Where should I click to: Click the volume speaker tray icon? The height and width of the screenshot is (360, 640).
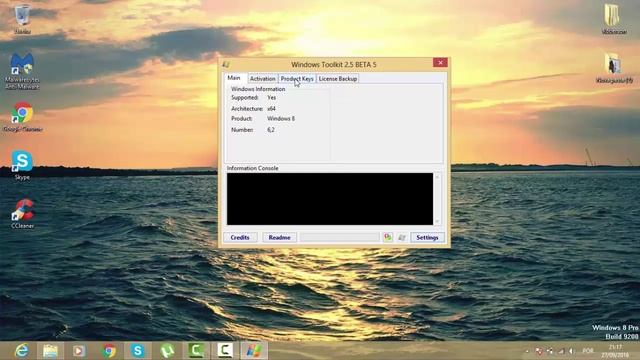(x=572, y=351)
